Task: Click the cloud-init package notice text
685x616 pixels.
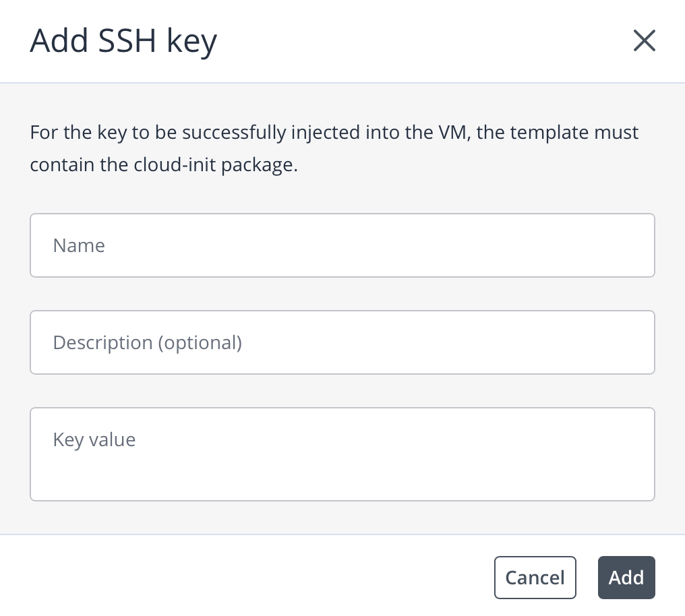Action: [x=334, y=148]
